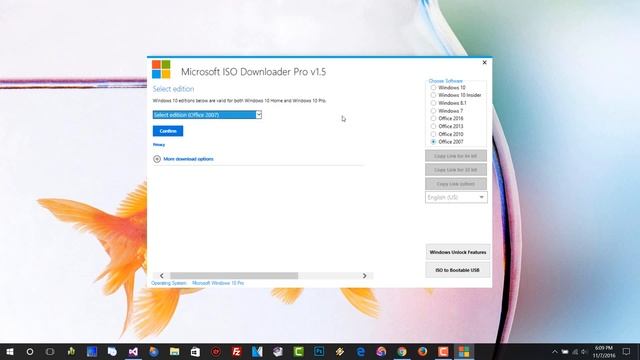Show hidden system tray icons
640x360 pixels.
pyautogui.click(x=554, y=351)
